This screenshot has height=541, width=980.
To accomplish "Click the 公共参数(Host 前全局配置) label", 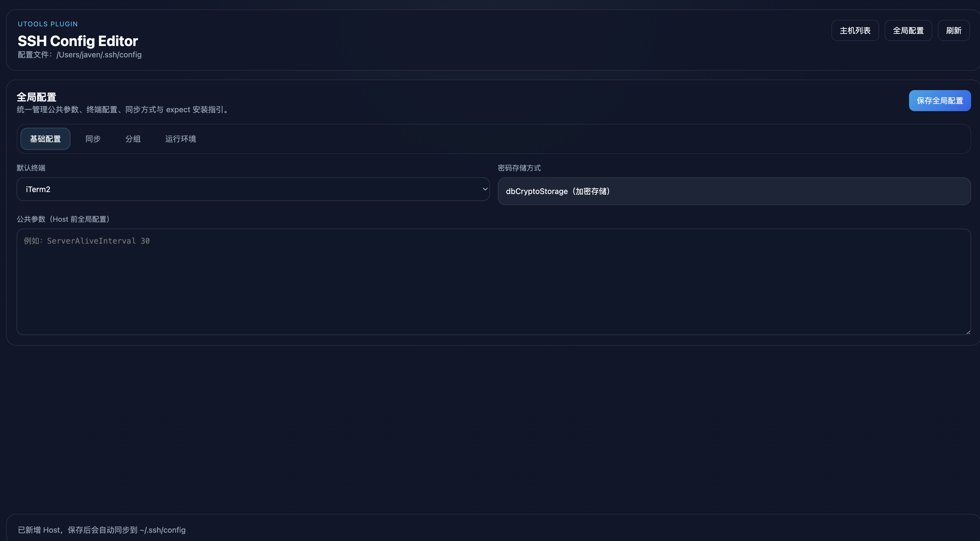I will [63, 219].
